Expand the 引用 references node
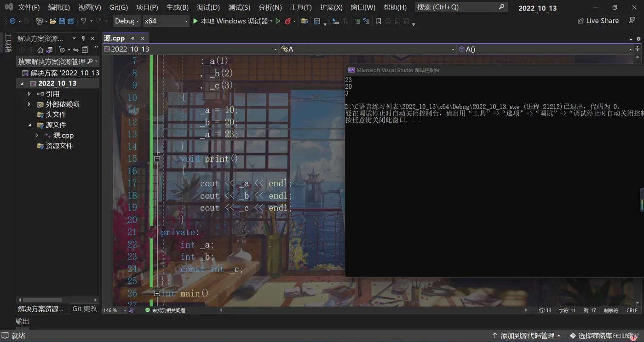644x342 pixels. [29, 94]
